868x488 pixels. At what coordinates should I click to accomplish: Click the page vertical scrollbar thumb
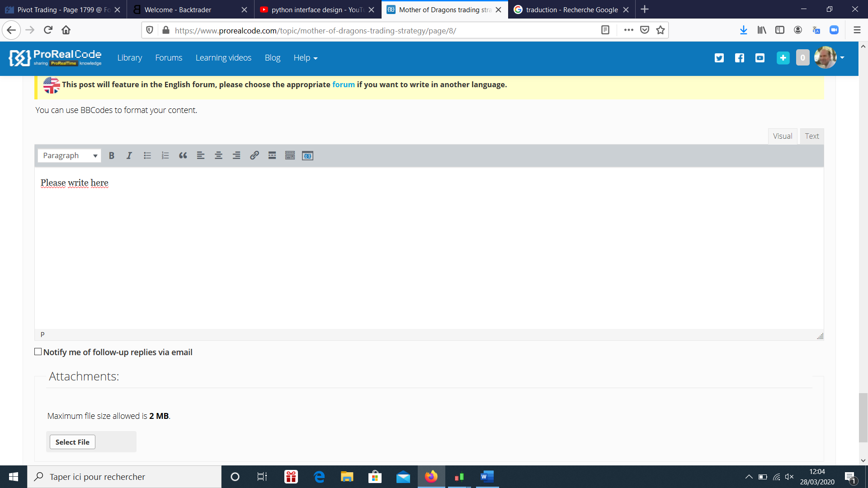(x=863, y=418)
